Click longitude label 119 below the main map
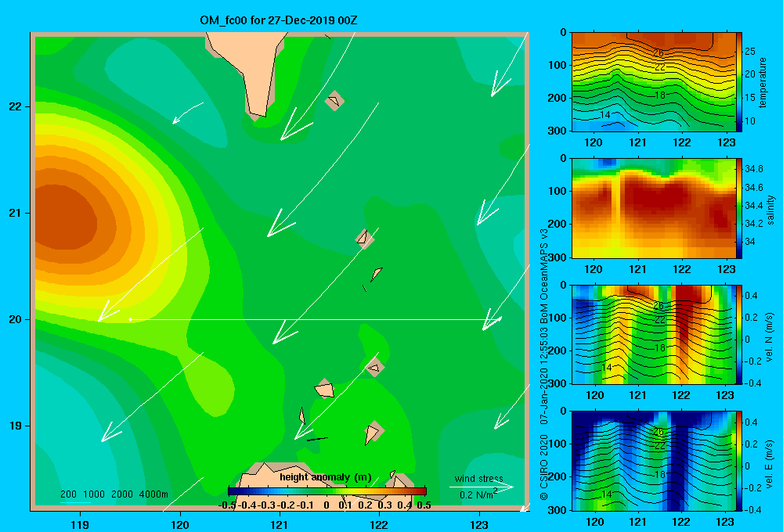Screen dimensions: 783x532 [x=80, y=524]
